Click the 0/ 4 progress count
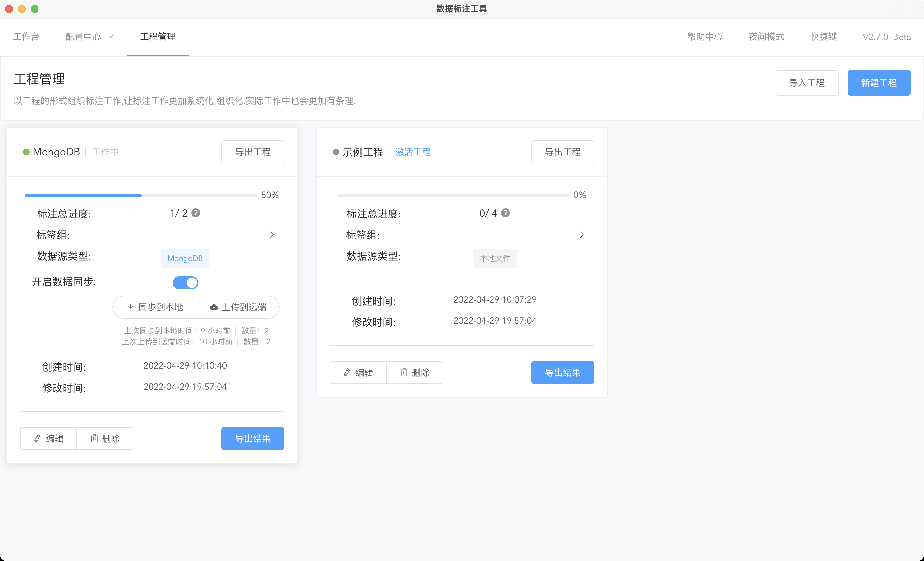Image resolution: width=924 pixels, height=561 pixels. coord(488,213)
